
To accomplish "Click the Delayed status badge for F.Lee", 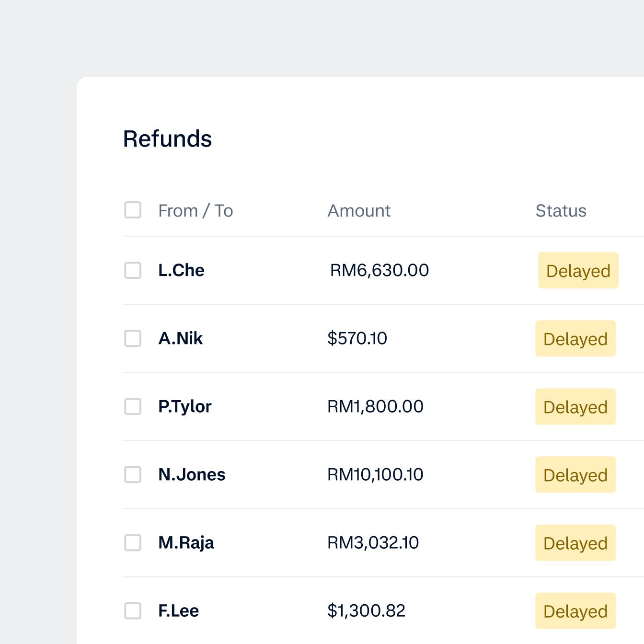I will click(575, 611).
